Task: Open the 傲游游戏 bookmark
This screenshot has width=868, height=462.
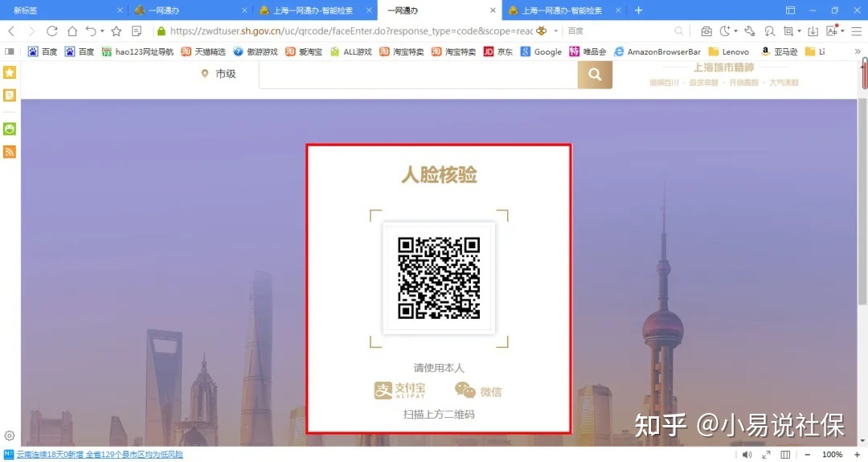Action: 256,51
